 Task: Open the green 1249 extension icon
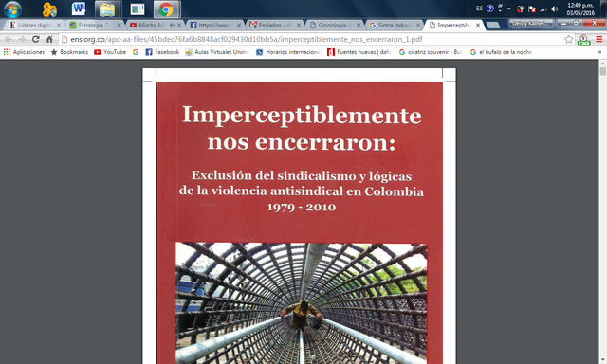pos(583,40)
